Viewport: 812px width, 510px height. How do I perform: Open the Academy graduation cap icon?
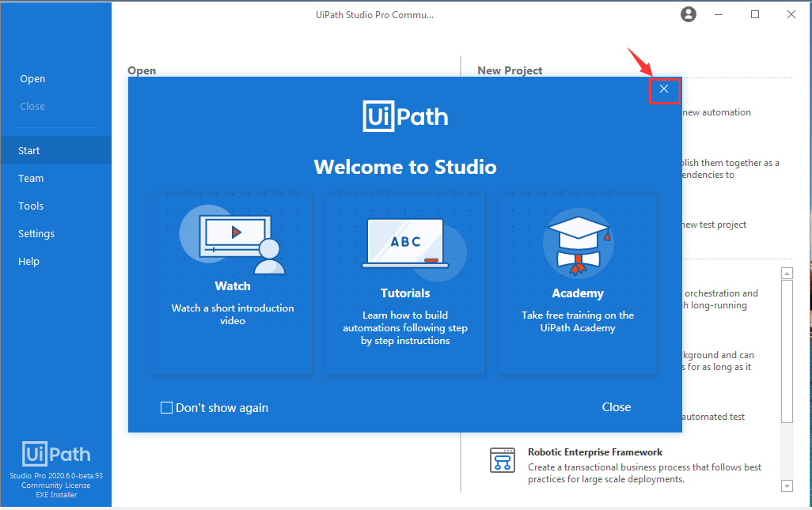579,244
